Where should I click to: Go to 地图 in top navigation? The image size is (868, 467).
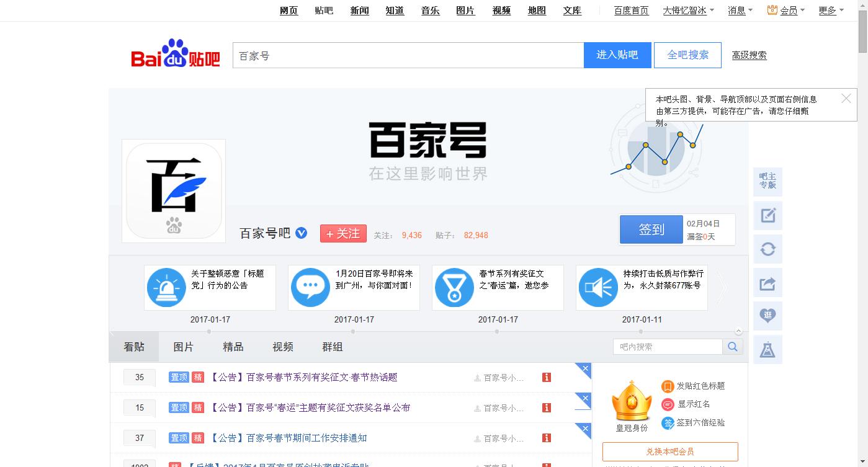click(537, 11)
